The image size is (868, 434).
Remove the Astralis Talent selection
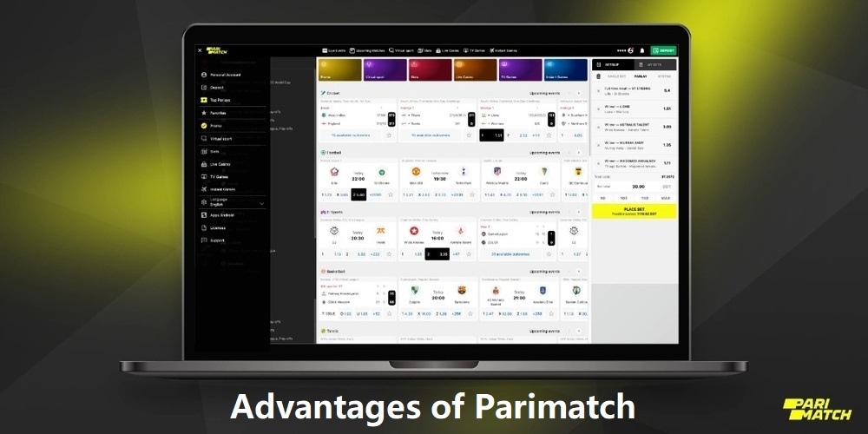(598, 127)
